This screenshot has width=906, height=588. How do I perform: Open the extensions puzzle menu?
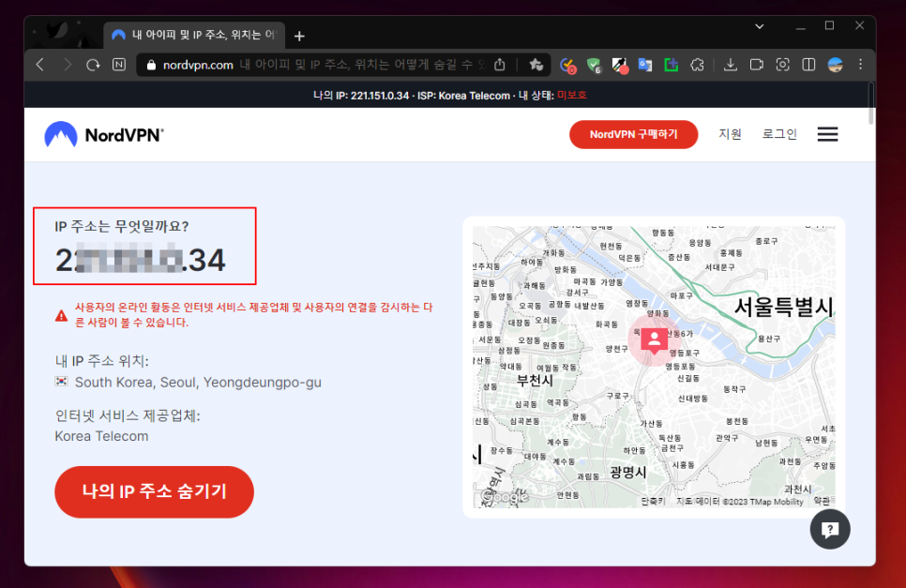[698, 65]
